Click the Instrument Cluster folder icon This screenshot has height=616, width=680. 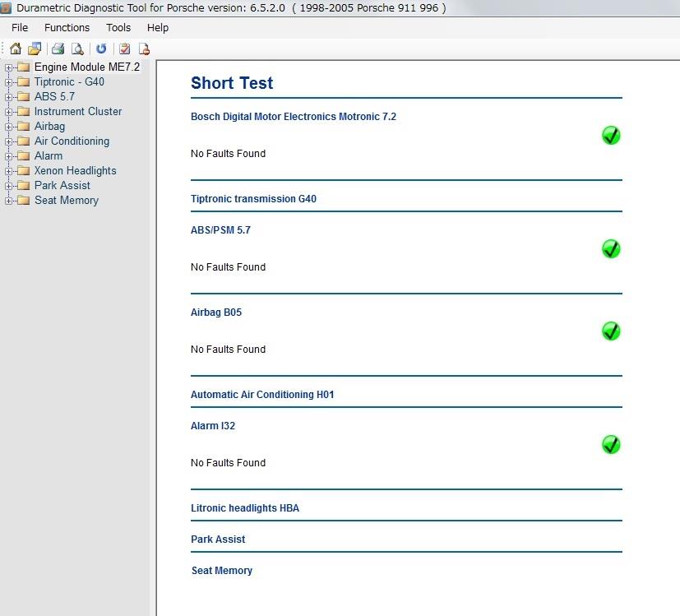point(23,112)
